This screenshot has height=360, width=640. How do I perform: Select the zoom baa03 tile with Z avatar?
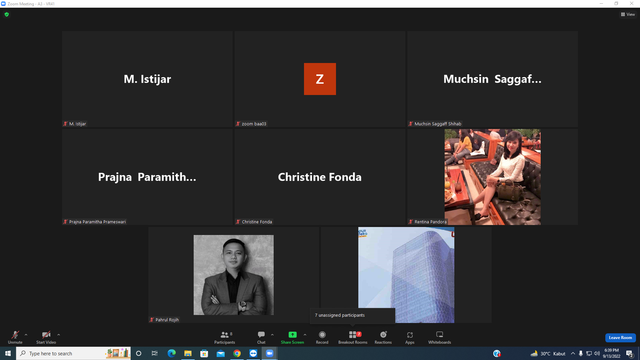point(320,79)
